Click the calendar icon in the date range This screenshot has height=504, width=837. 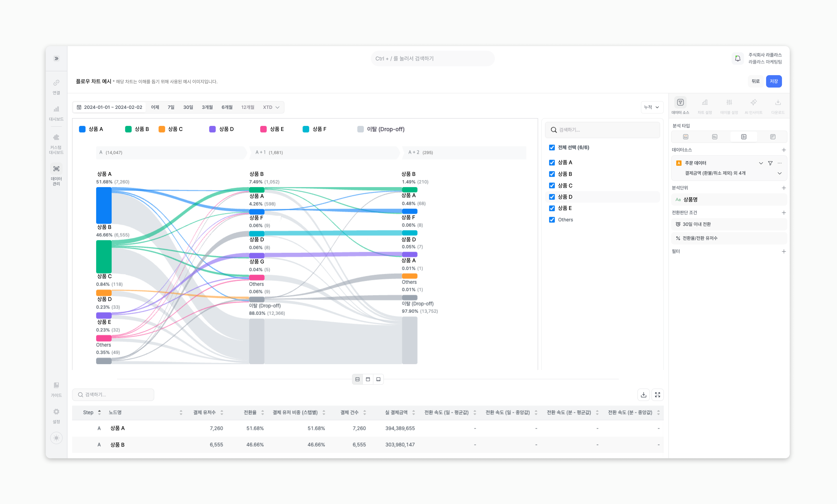pyautogui.click(x=79, y=107)
